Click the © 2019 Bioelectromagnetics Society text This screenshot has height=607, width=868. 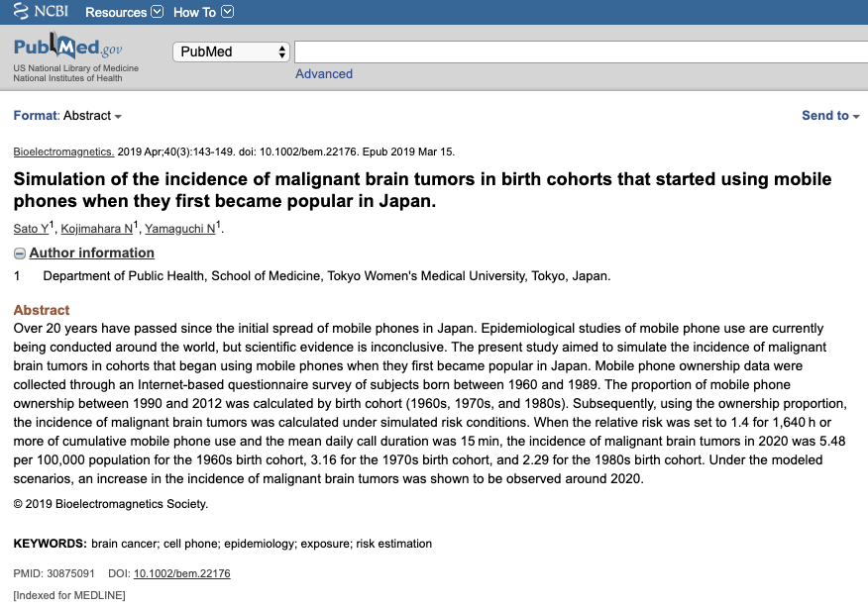111,504
